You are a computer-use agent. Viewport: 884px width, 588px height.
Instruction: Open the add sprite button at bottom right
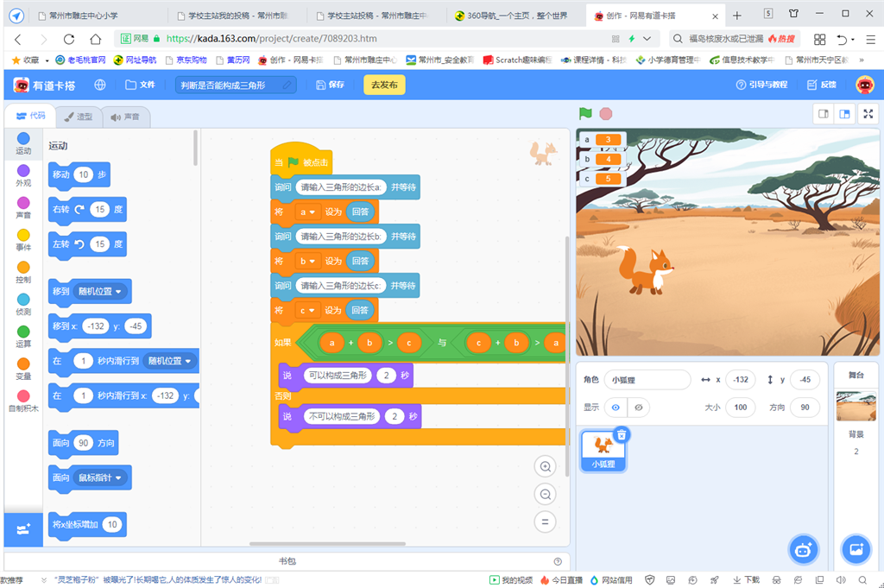click(803, 550)
